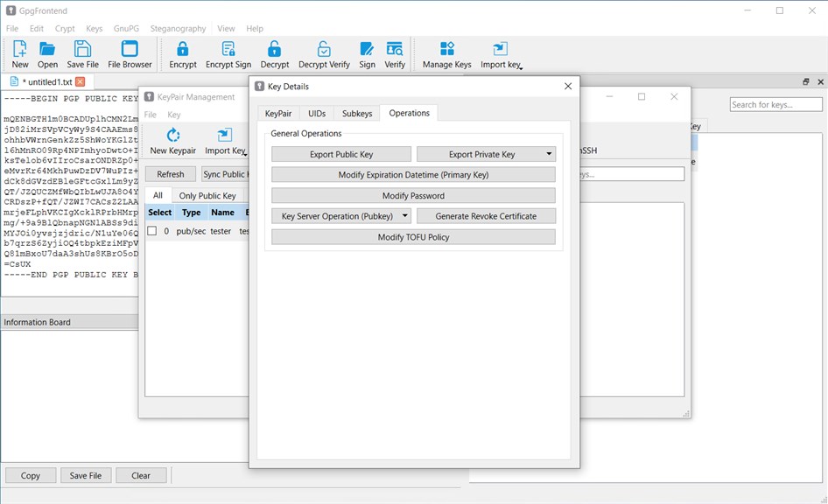828x504 pixels.
Task: Click Export Public Key button
Action: click(x=341, y=154)
